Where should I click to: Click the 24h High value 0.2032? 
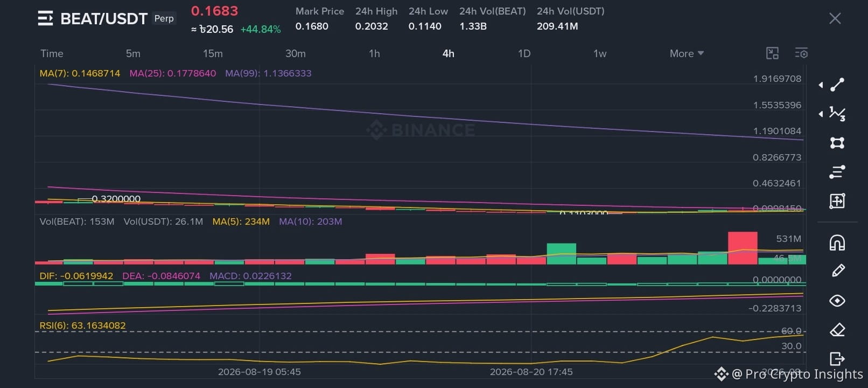[372, 26]
